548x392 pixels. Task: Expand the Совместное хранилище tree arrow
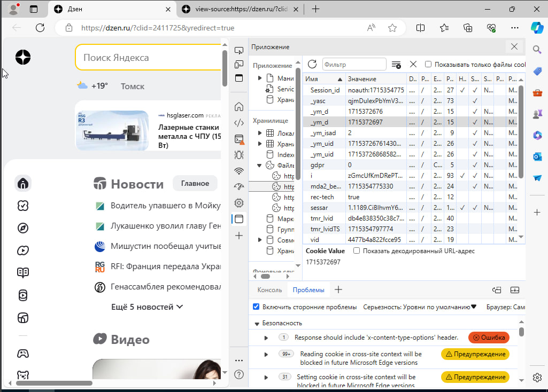pos(260,240)
